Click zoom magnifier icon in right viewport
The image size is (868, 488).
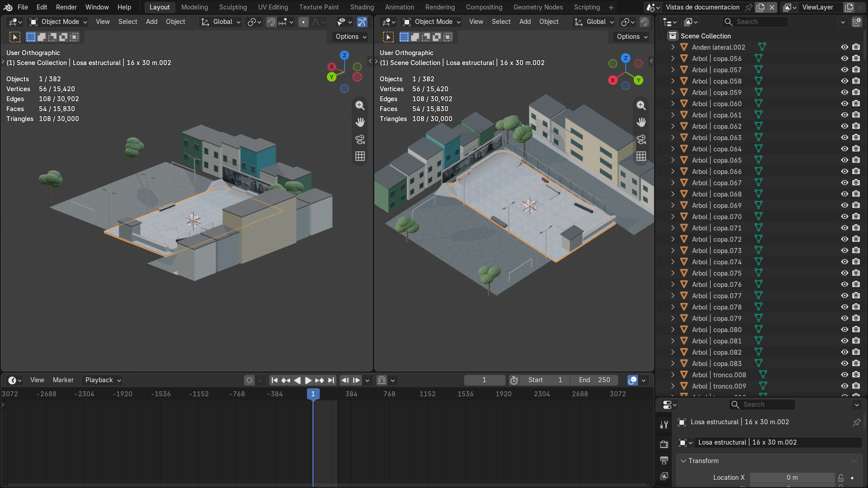click(641, 105)
